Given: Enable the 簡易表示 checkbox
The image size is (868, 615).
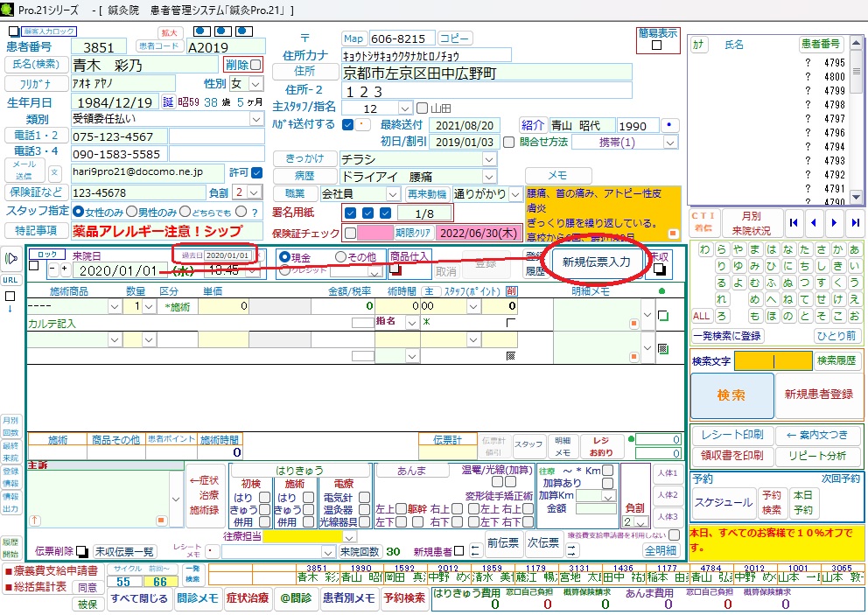Looking at the screenshot, I should click(656, 45).
